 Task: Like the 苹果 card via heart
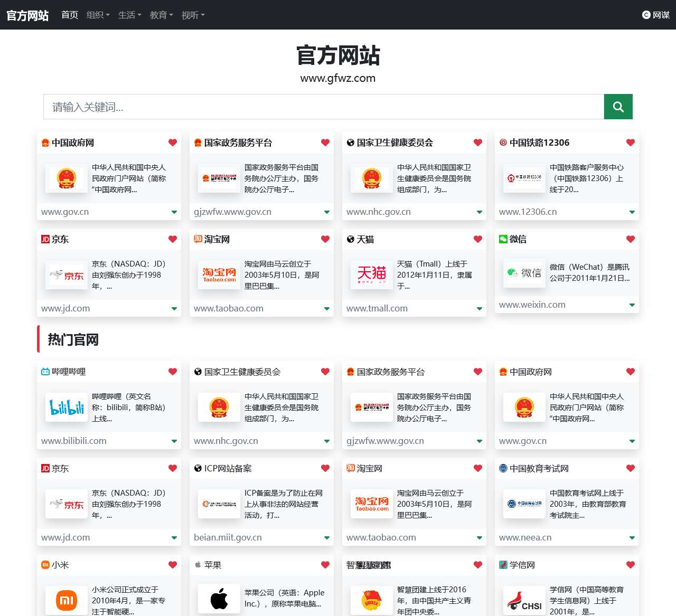coord(325,565)
